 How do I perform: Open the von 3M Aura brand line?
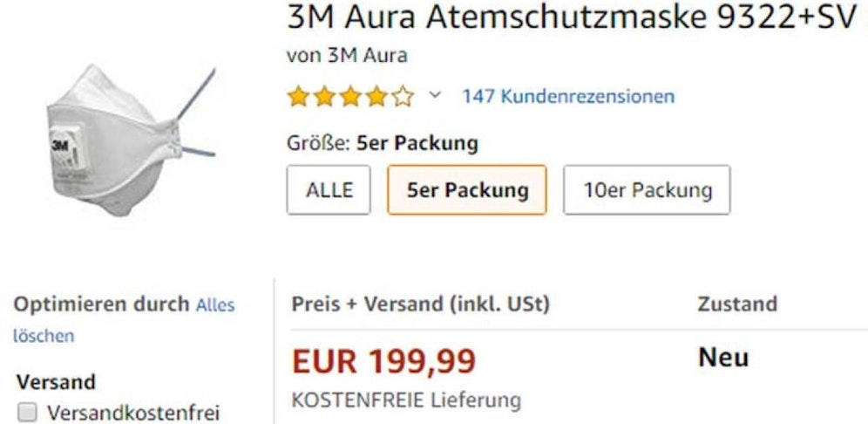pos(347,56)
